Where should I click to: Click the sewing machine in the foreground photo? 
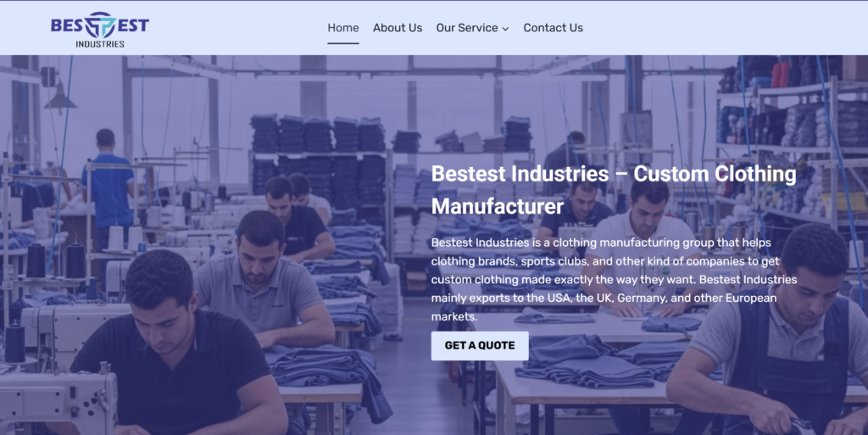[58, 401]
